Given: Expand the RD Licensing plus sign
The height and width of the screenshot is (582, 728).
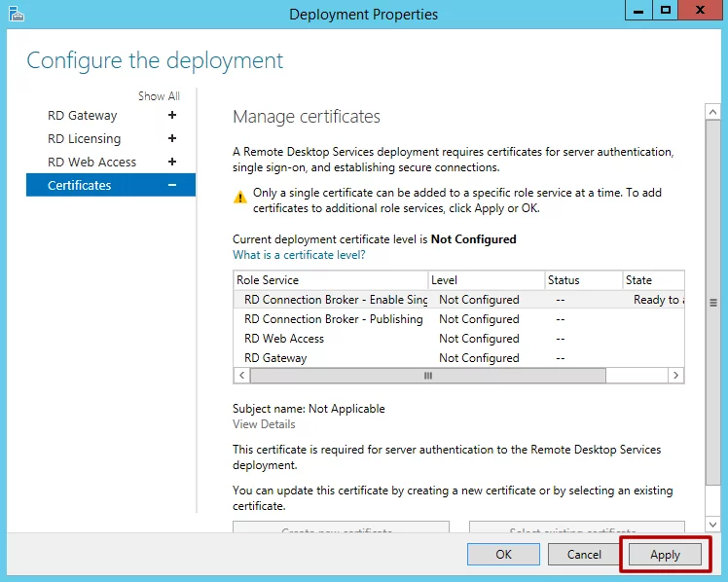Looking at the screenshot, I should pyautogui.click(x=172, y=139).
